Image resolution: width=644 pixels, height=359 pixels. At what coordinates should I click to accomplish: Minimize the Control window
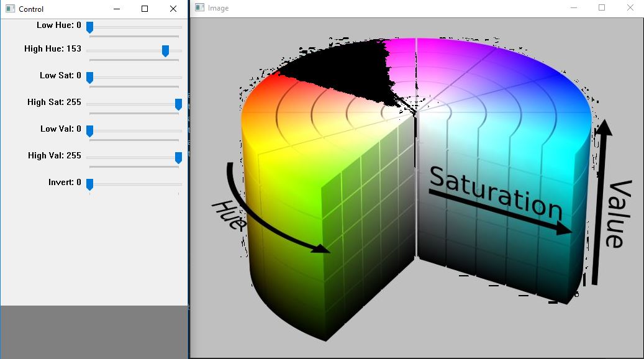tap(116, 9)
